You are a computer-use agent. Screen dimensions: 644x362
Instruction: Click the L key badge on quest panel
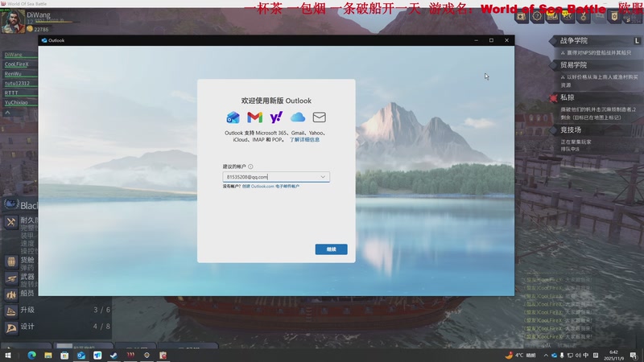637,41
